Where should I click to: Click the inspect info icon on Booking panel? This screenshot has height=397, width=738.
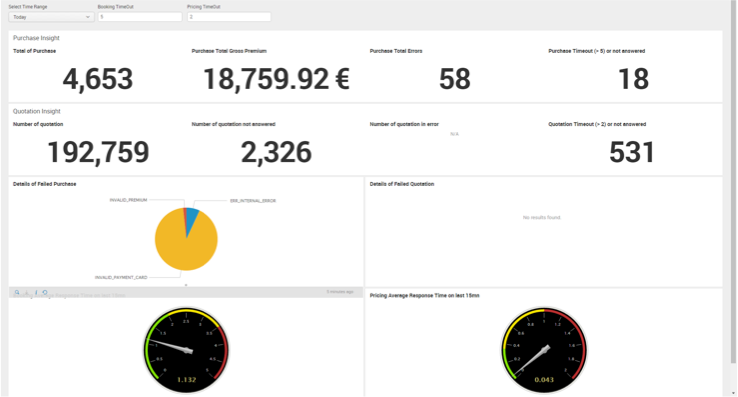(36, 292)
